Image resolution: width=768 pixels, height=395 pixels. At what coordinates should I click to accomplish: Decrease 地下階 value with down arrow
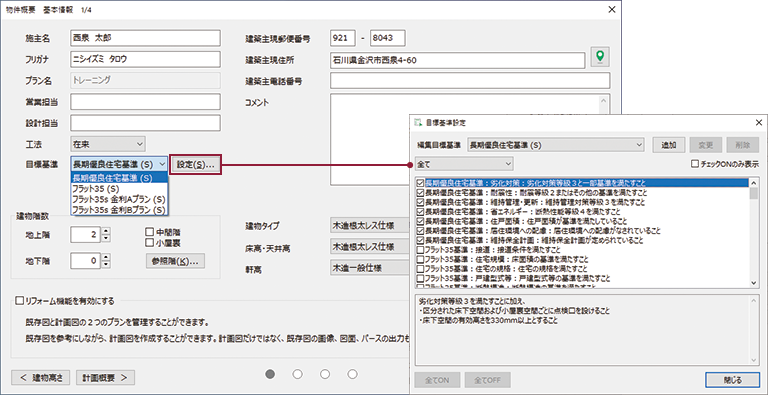coord(106,265)
